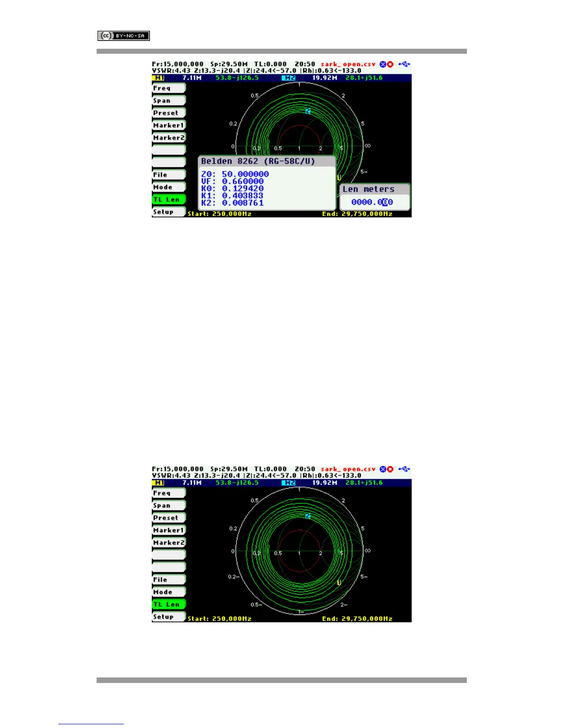The image size is (563, 728).
Task: Click the green TL Len button in the lower screenshot
Action: pyautogui.click(x=169, y=604)
